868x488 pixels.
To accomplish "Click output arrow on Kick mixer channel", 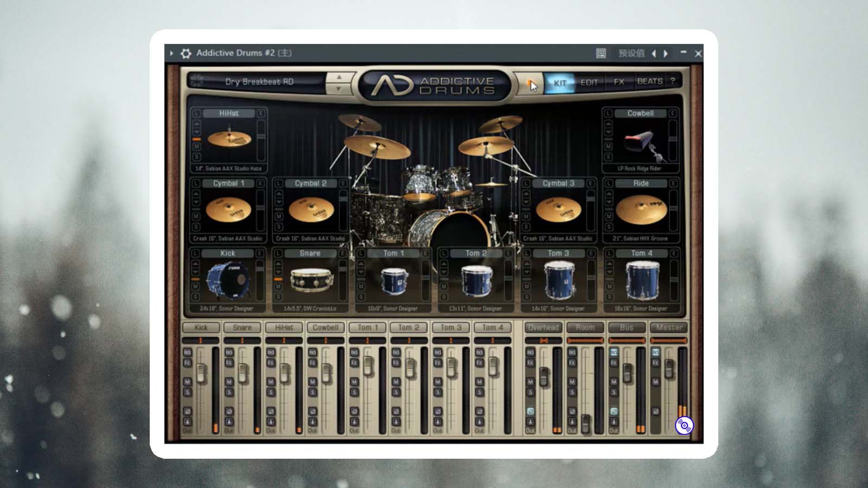I will pos(188,422).
